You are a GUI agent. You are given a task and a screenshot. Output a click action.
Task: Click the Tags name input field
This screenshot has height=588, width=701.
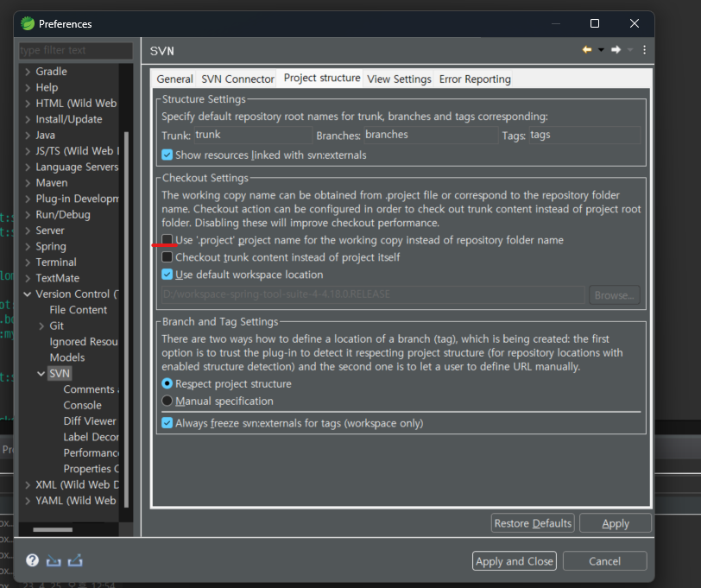pos(584,135)
